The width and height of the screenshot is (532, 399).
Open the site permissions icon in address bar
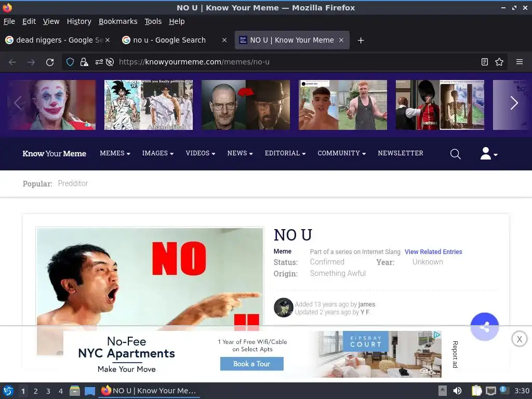point(99,62)
